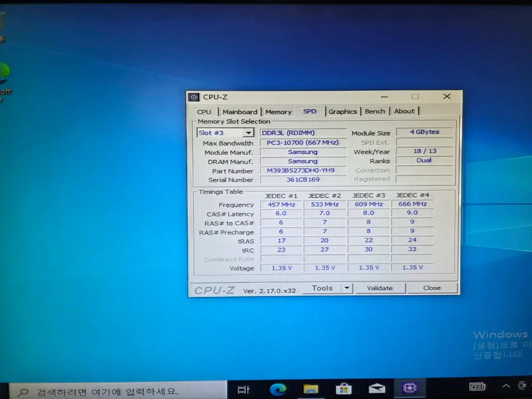
Task: Click the tRAS value 17
Action: click(x=281, y=241)
